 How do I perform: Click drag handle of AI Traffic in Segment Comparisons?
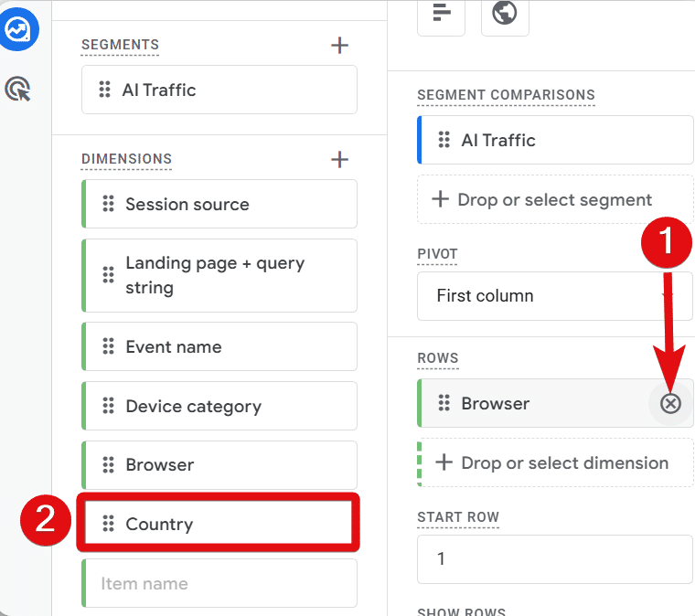click(x=444, y=140)
